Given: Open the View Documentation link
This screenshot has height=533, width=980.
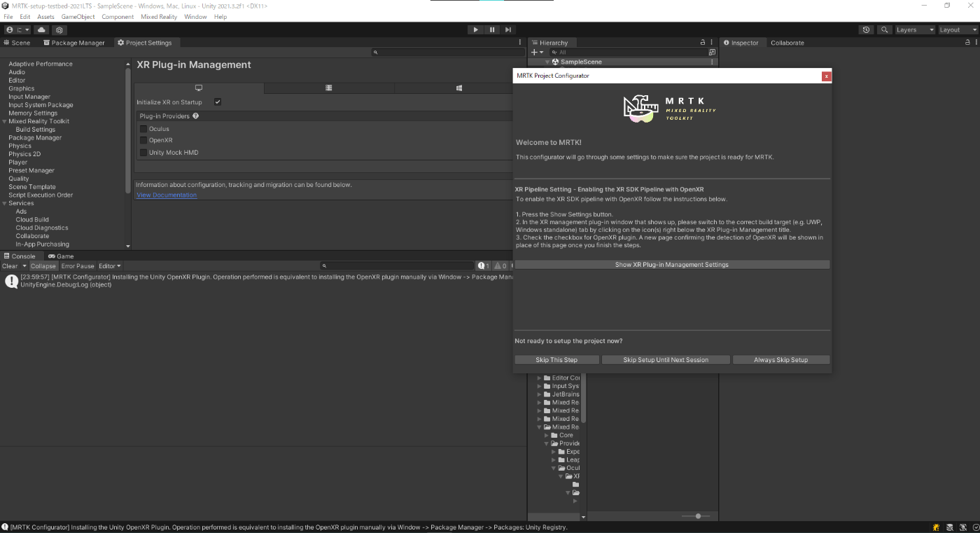Looking at the screenshot, I should point(167,195).
